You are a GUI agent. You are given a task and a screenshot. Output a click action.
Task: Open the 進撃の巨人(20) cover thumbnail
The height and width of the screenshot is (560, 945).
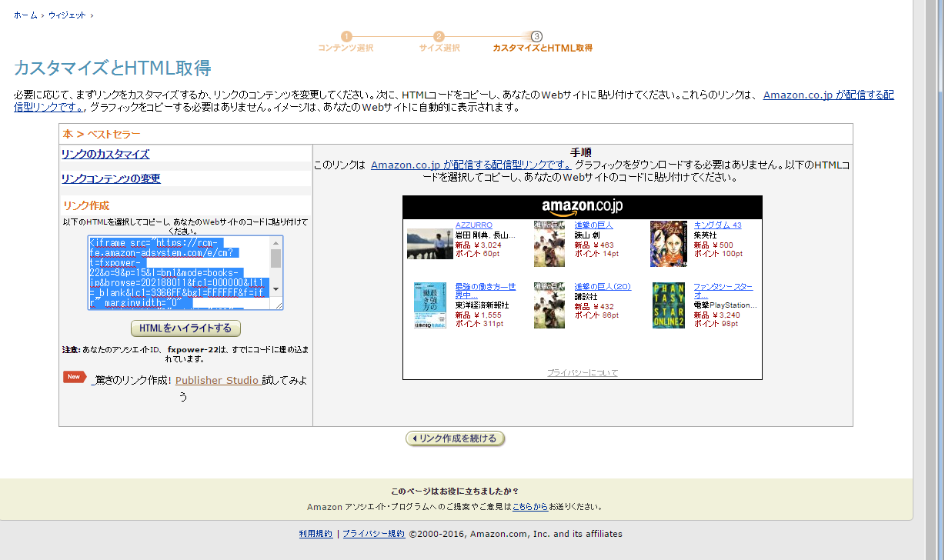549,305
